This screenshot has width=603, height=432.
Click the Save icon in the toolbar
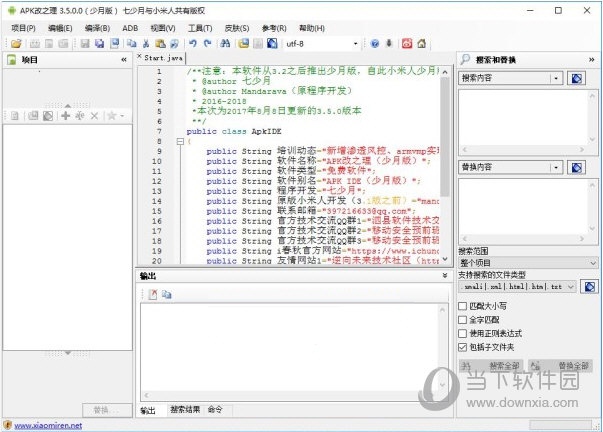point(85,43)
